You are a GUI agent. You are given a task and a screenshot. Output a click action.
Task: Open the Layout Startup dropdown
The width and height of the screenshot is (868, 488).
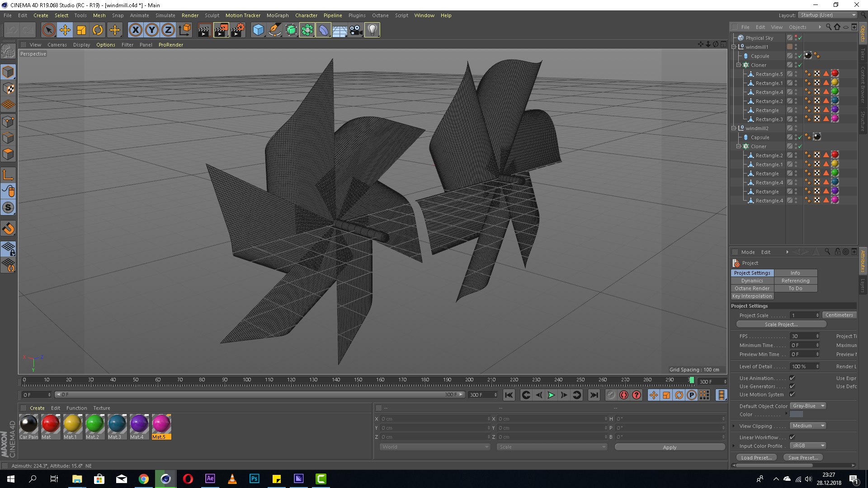tap(827, 15)
